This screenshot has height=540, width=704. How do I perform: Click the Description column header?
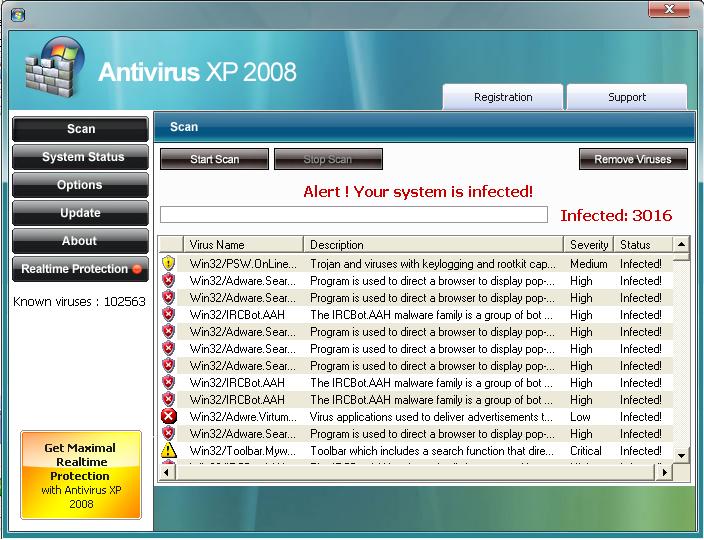pos(434,245)
